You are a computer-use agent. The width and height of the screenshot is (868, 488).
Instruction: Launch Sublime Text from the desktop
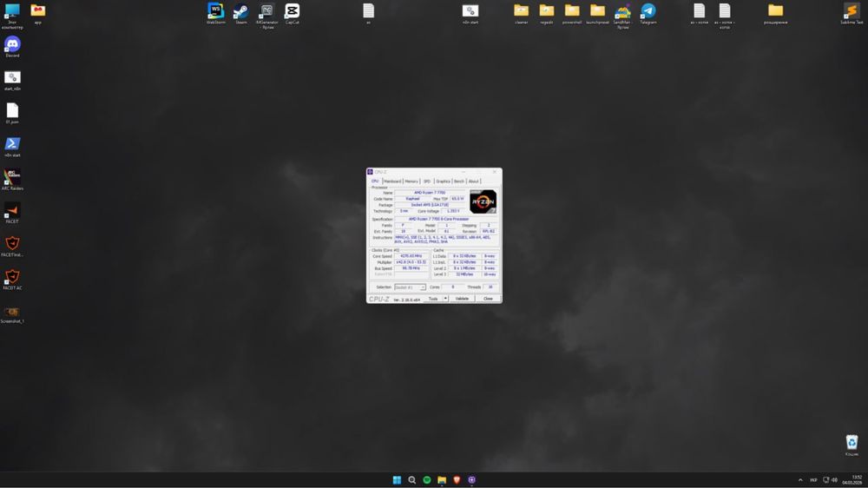[x=852, y=13]
